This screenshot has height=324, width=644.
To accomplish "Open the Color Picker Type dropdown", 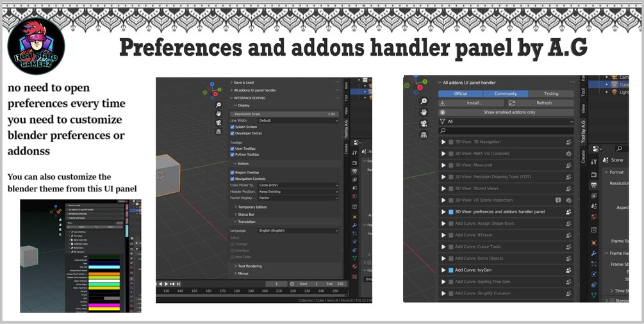I will coord(298,185).
